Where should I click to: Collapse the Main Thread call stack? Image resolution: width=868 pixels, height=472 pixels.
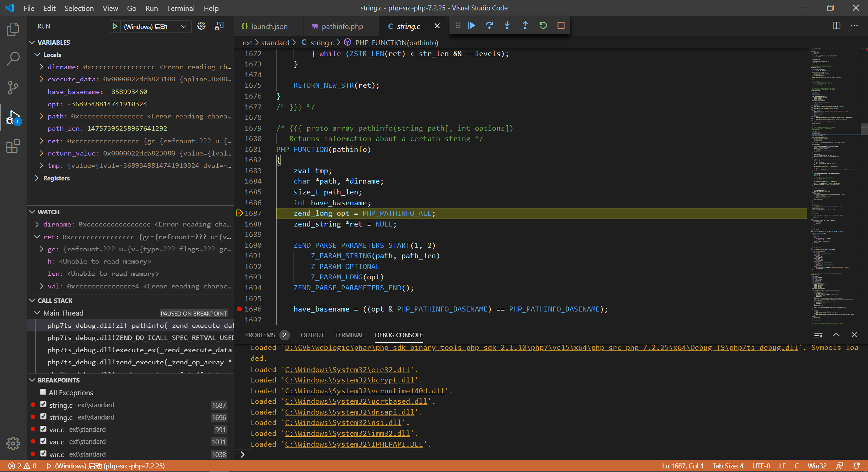pyautogui.click(x=37, y=313)
